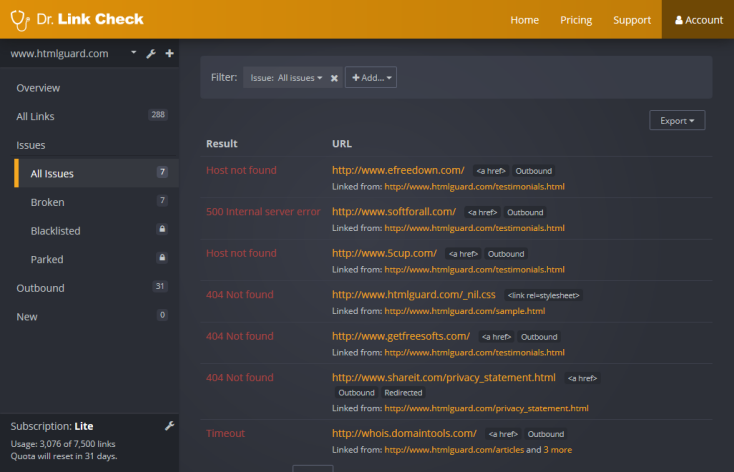The width and height of the screenshot is (734, 472).
Task: Open link http://www.efreedown.com/
Action: tap(398, 170)
